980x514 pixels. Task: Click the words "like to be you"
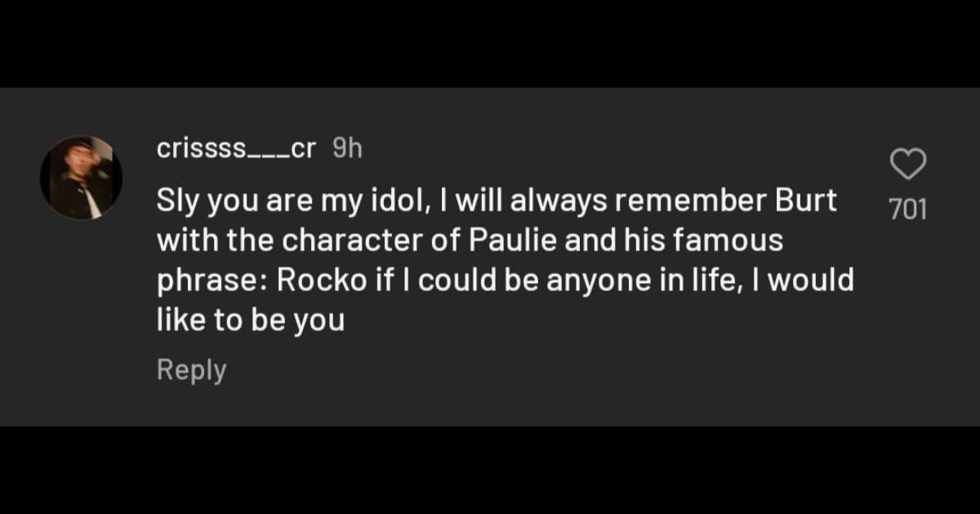250,321
